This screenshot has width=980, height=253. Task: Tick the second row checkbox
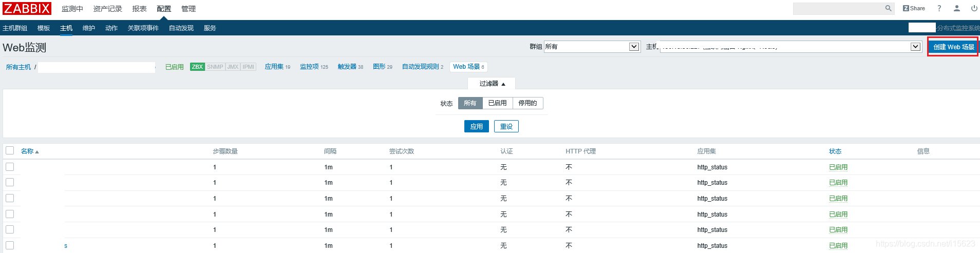point(10,182)
